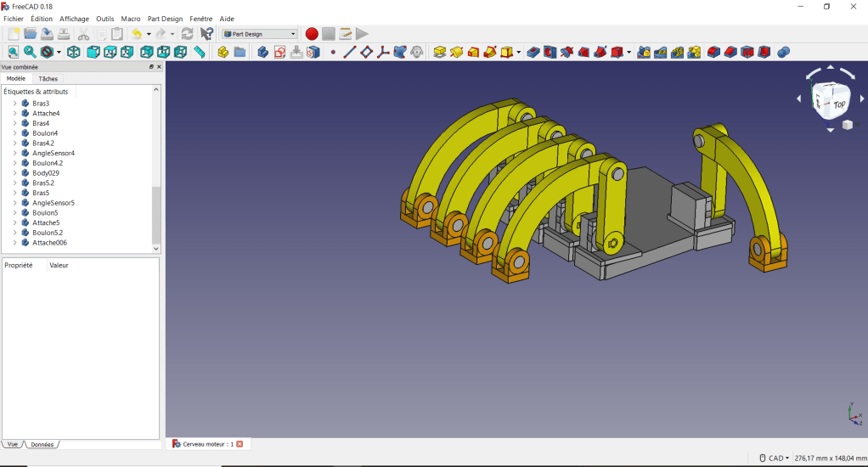Click the Measure distance ruler icon
Screen dimensions: 868x467
click(200, 53)
